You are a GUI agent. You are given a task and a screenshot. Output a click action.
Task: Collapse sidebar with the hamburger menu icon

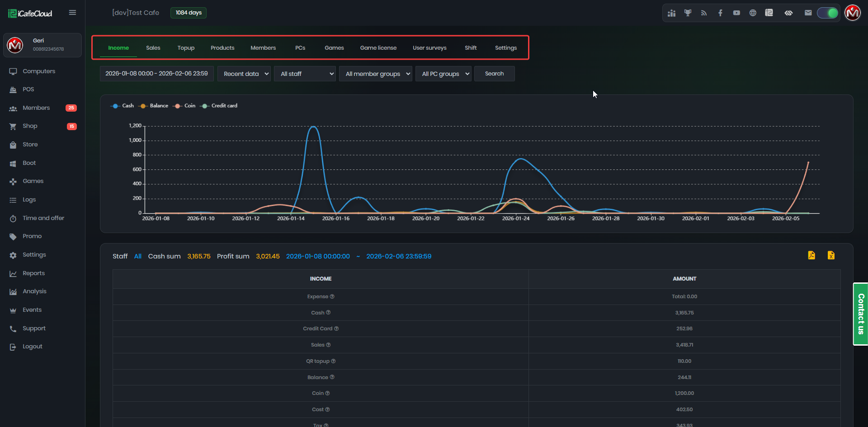[72, 13]
